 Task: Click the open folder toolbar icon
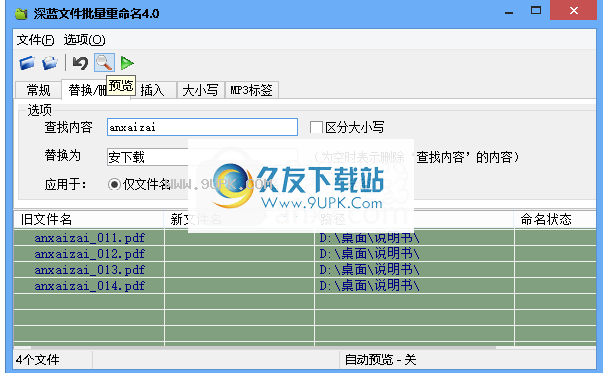(x=50, y=63)
